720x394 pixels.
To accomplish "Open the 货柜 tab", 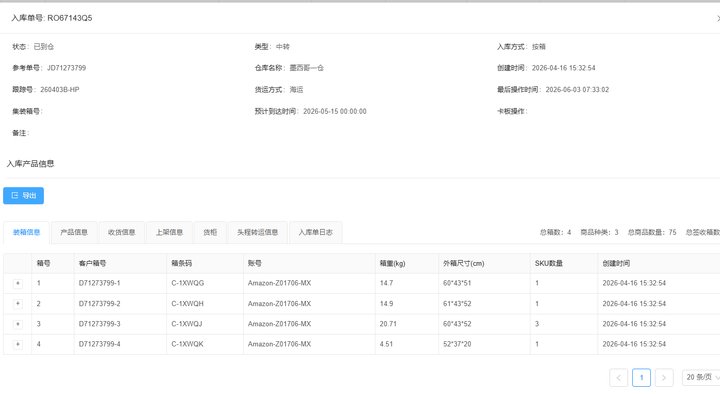I will pos(210,232).
